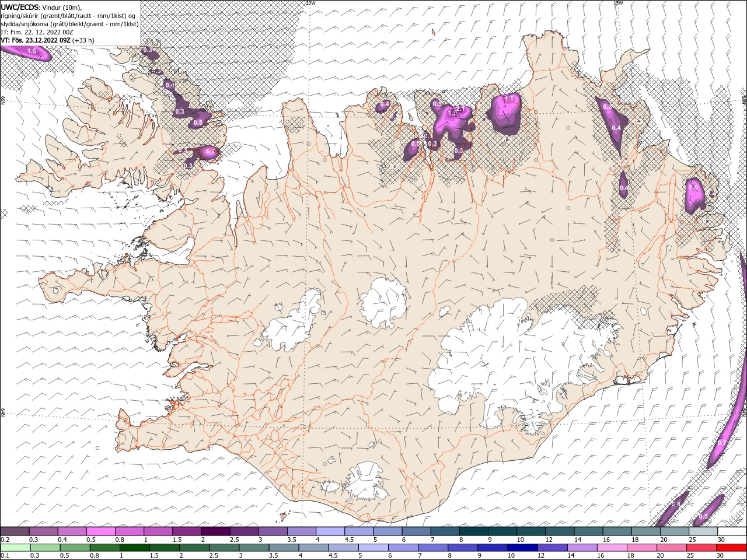This screenshot has height=560, width=747.
Task: Click the 'VT: Fös. 23.12.2022 09Z' valid time
Action: (36, 40)
